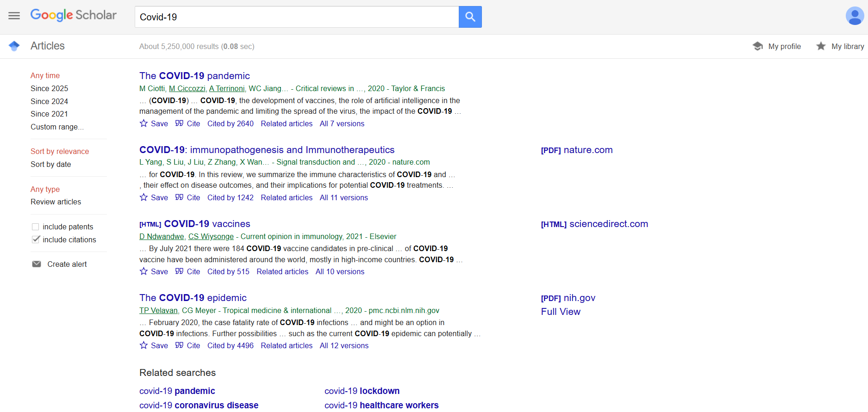Screen dimensions: 868x412
Task: Click the Cite quote icon for COVID-19 vaccines
Action: click(x=179, y=271)
